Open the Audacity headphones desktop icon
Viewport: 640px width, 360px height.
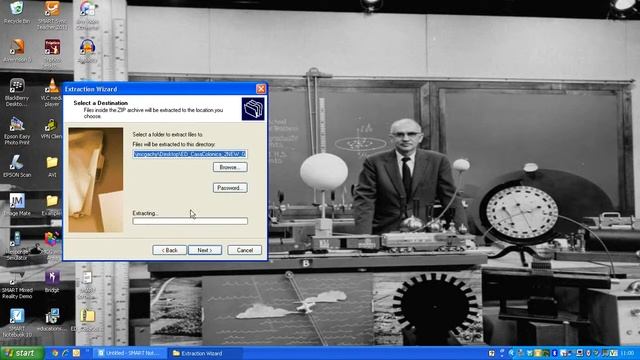(87, 50)
